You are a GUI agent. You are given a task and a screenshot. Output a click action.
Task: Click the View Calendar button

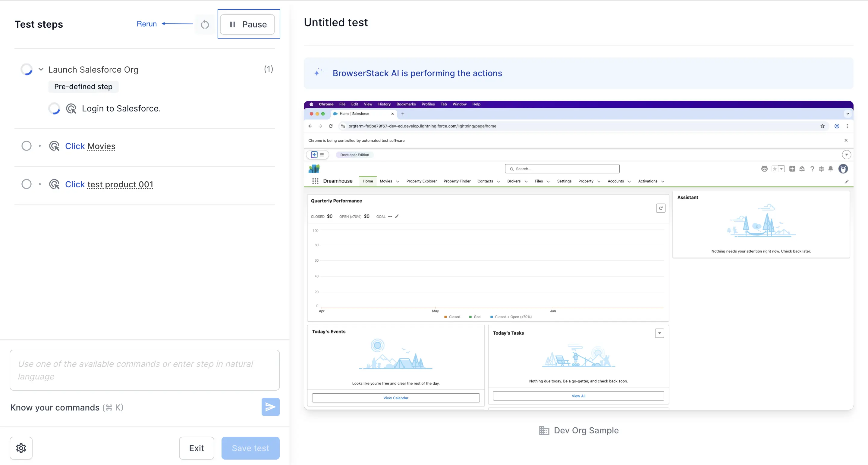pos(396,398)
